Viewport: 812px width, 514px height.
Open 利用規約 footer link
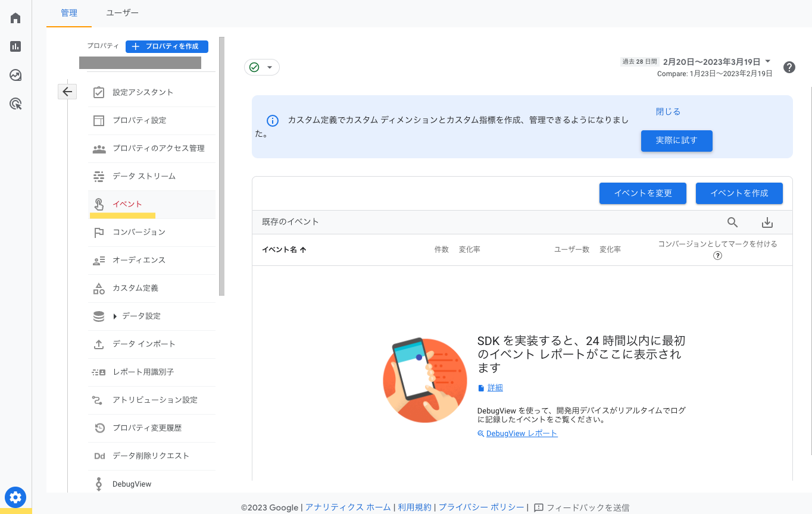[415, 507]
